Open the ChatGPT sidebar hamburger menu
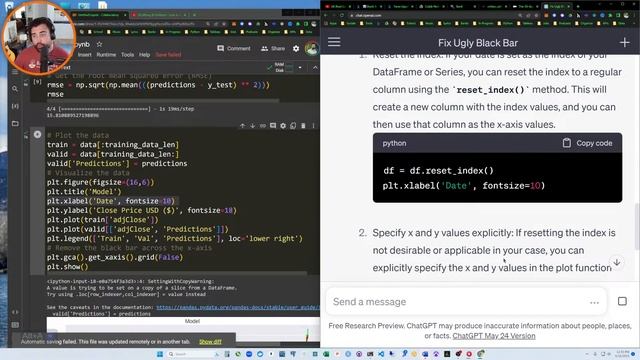Viewport: 640px width, 360px height. (x=334, y=42)
